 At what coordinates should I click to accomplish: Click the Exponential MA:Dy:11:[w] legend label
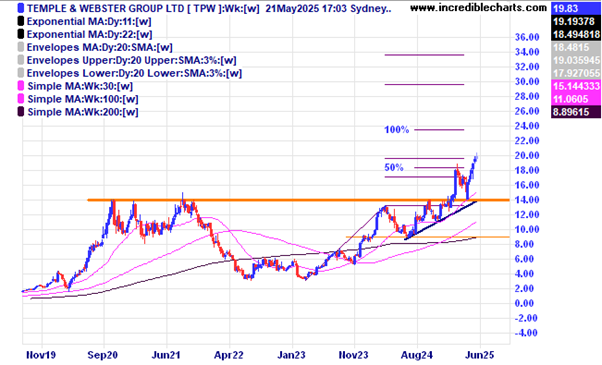point(89,21)
